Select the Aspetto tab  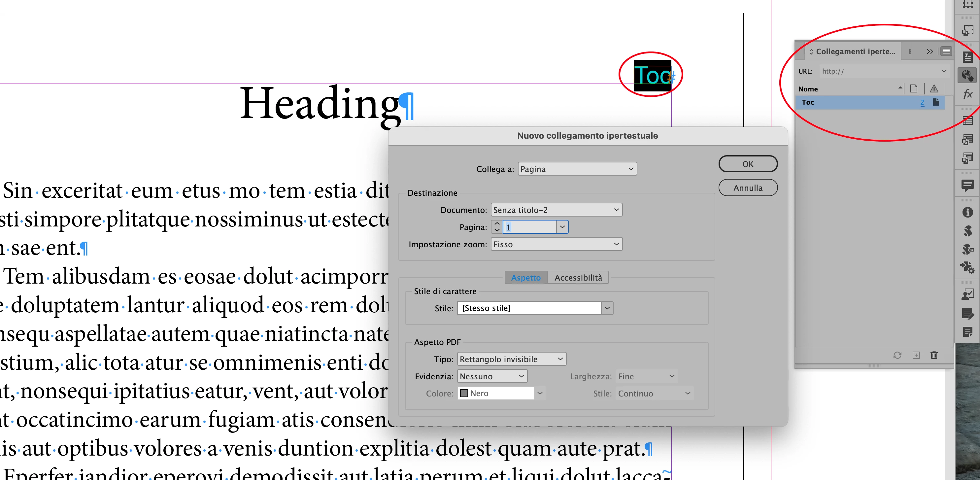coord(526,278)
